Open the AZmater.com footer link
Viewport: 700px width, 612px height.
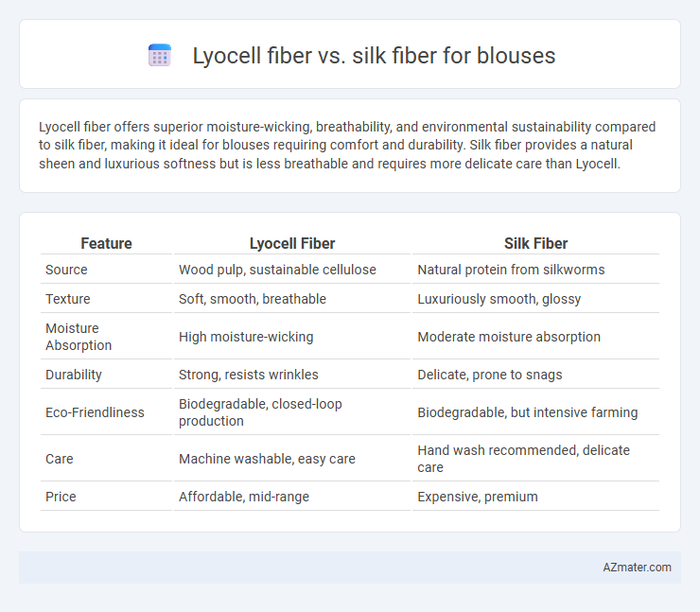pos(637,568)
